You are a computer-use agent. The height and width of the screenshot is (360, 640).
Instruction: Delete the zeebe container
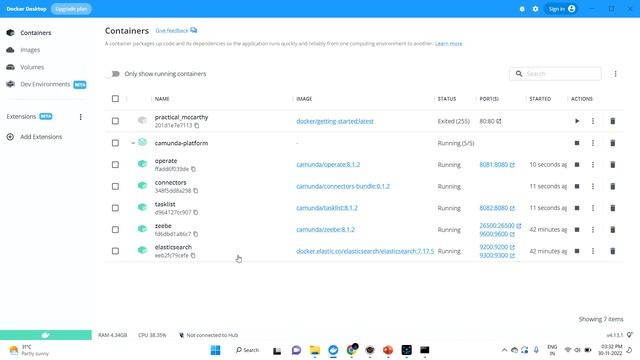613,230
